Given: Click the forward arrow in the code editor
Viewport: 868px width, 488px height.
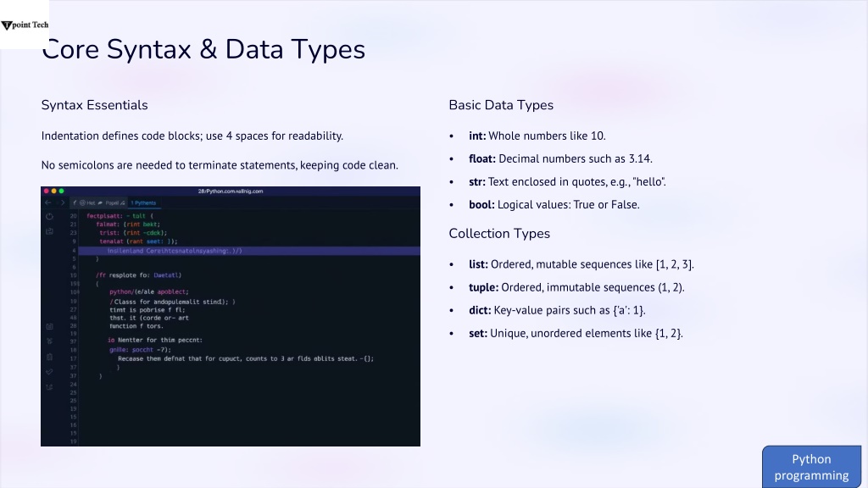Looking at the screenshot, I should click(x=62, y=202).
